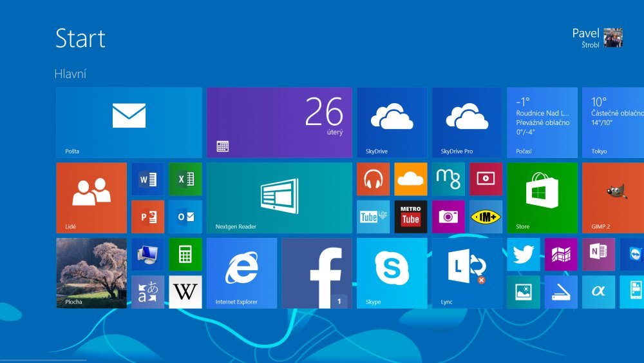Open the Wikipedia tile
644x363 pixels.
tap(185, 292)
